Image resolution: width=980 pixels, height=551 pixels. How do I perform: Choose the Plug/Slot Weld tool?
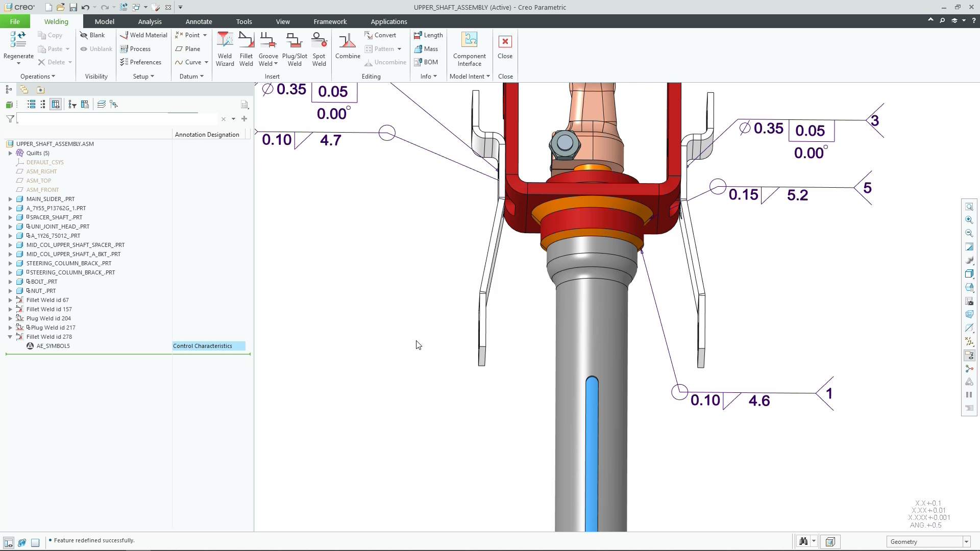tap(295, 49)
